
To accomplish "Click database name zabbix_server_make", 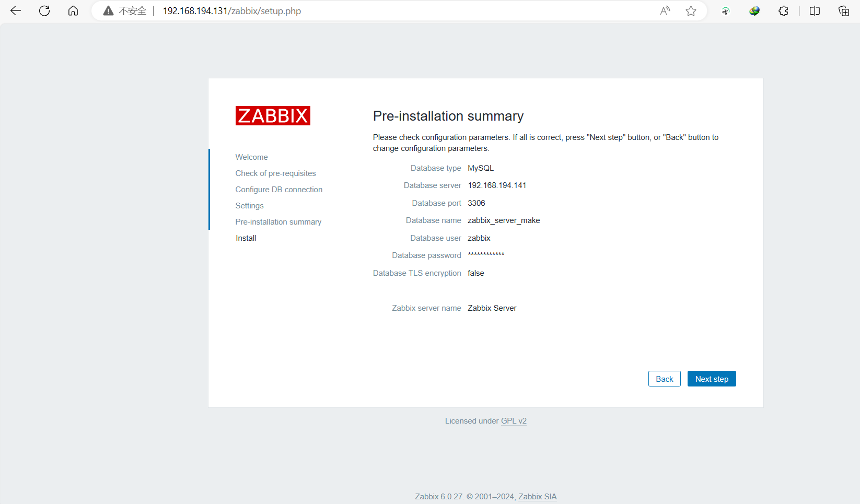I will point(504,220).
